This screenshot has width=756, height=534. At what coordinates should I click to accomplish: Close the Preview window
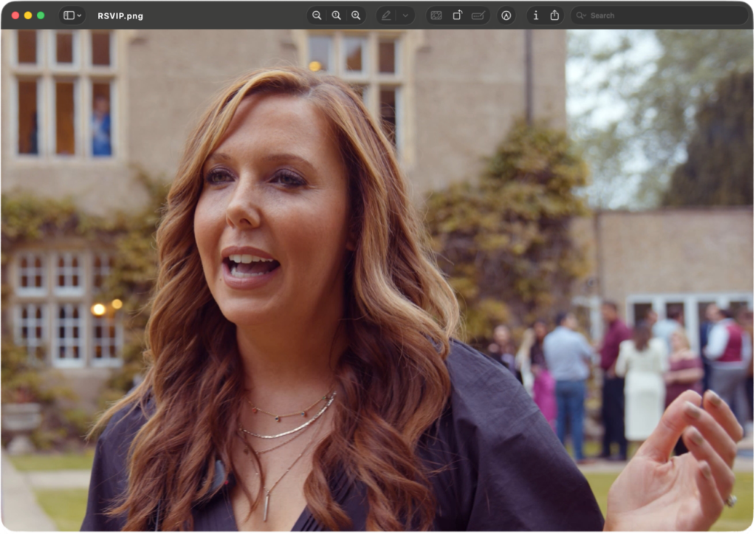point(16,16)
